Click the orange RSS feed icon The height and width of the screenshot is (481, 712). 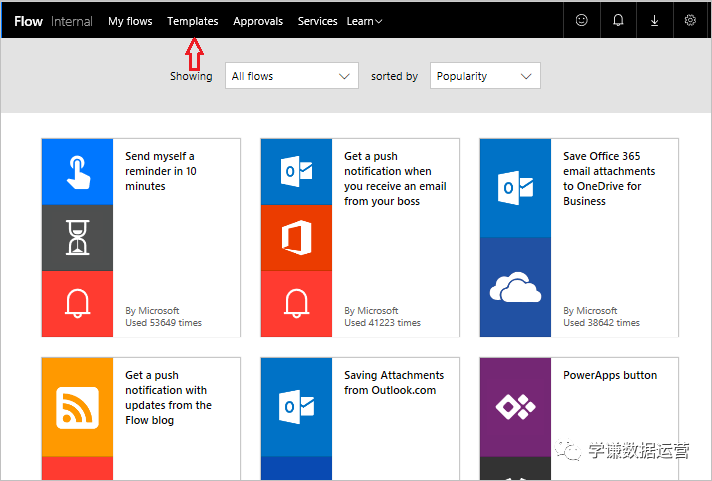tap(77, 406)
